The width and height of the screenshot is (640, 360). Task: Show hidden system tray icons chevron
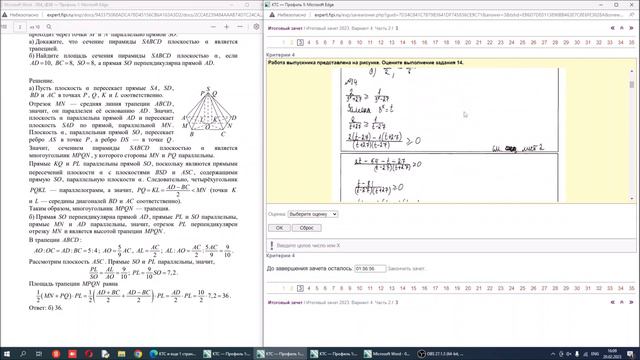coord(553,354)
